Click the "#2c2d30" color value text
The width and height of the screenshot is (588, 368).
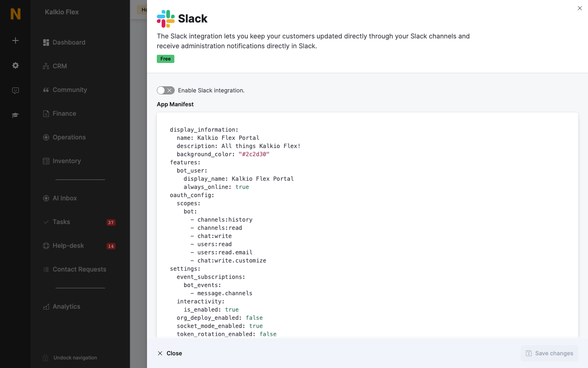pos(254,154)
